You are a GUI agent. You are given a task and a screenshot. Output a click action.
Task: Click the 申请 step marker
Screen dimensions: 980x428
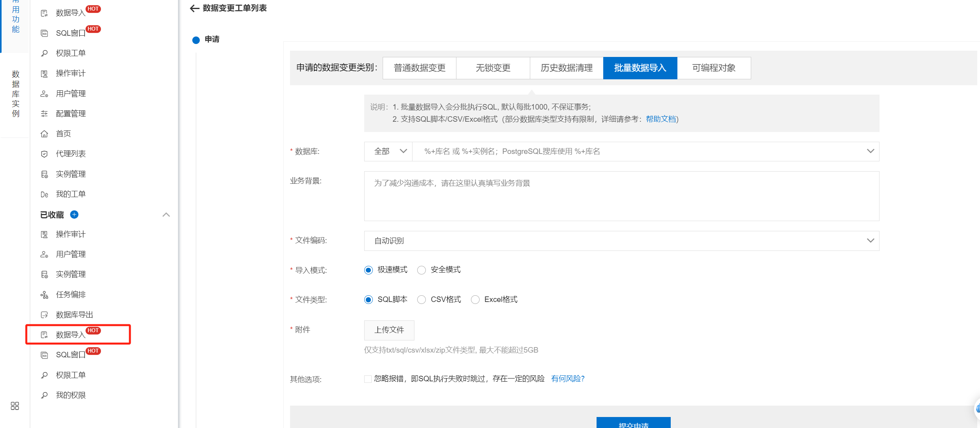click(196, 40)
